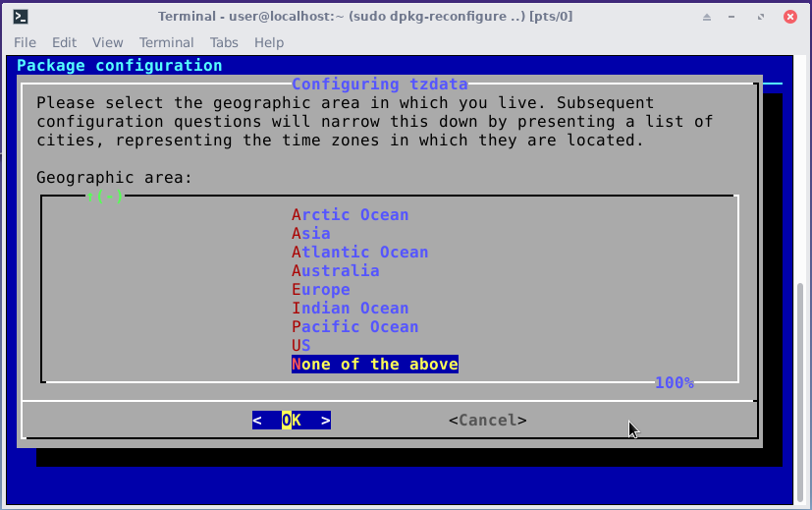Select Indian Ocean from the list
Viewport: 812px width, 510px height.
click(350, 309)
